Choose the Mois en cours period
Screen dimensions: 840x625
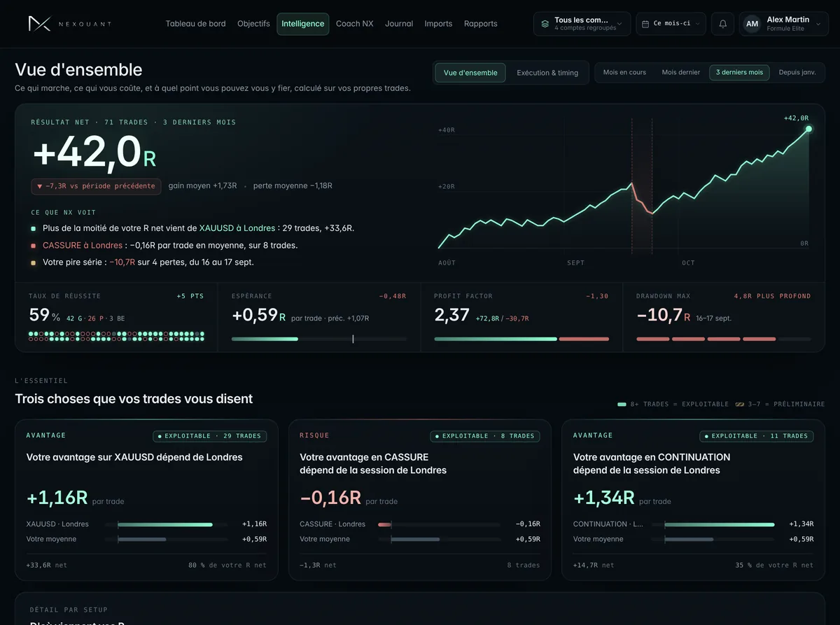[x=624, y=73]
